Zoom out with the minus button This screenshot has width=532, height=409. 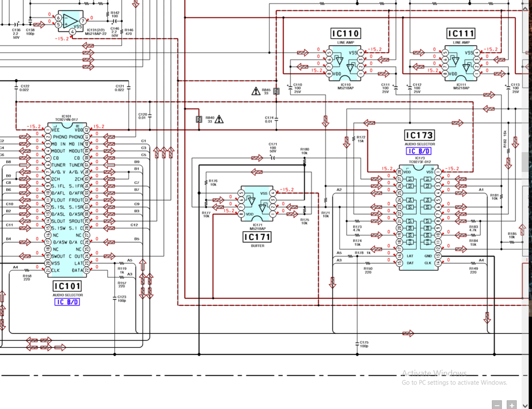[x=497, y=405]
